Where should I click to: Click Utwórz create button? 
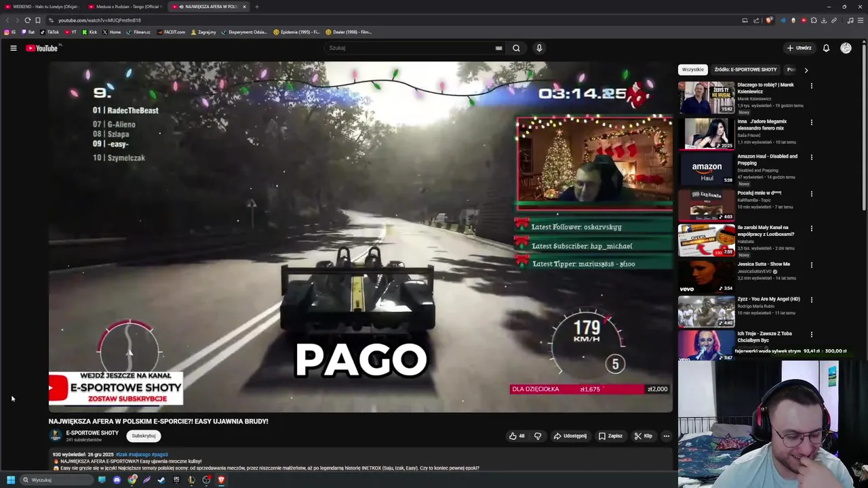point(799,48)
